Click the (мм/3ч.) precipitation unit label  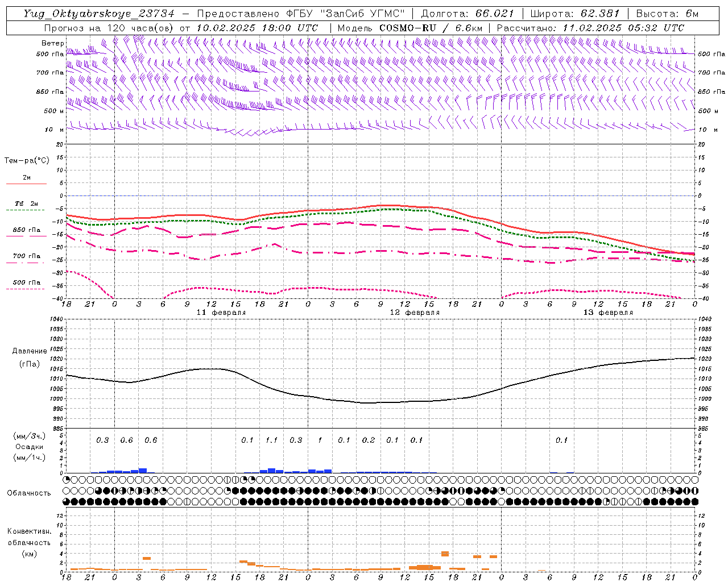click(x=30, y=436)
